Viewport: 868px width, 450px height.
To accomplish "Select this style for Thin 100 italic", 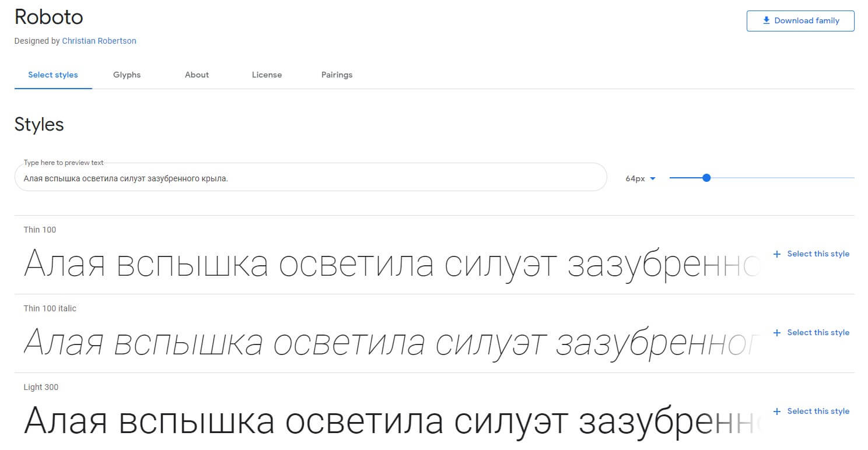I will coord(811,333).
